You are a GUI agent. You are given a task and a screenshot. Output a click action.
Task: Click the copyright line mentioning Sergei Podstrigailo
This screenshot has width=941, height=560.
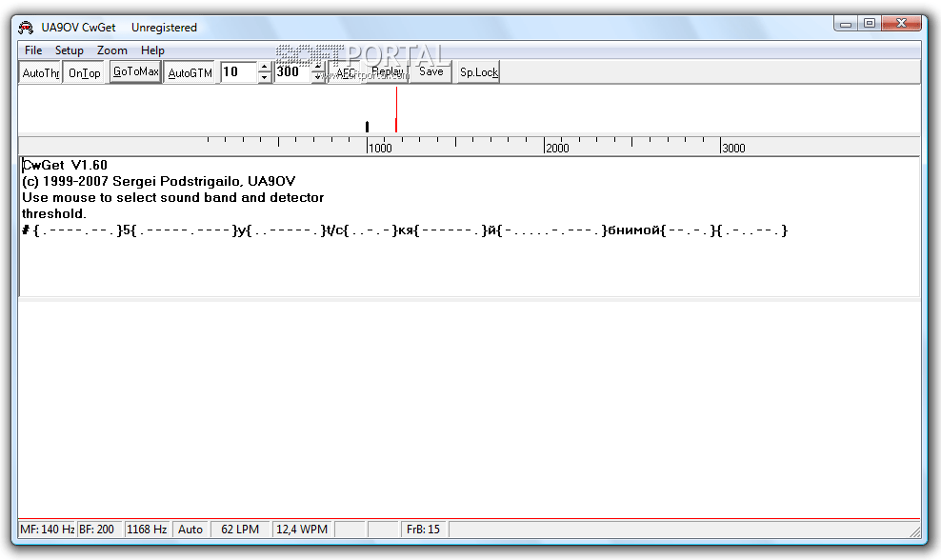(158, 181)
